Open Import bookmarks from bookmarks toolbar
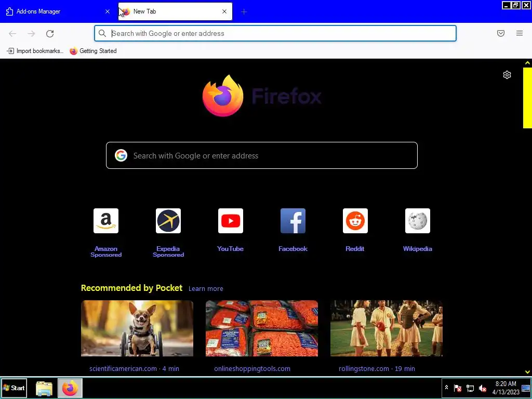This screenshot has height=399, width=532. pyautogui.click(x=35, y=51)
